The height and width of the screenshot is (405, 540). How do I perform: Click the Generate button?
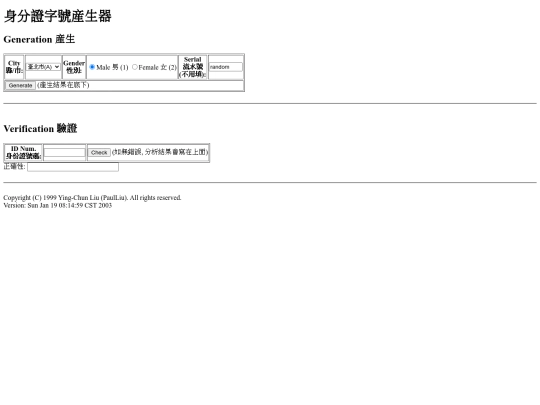pyautogui.click(x=20, y=85)
